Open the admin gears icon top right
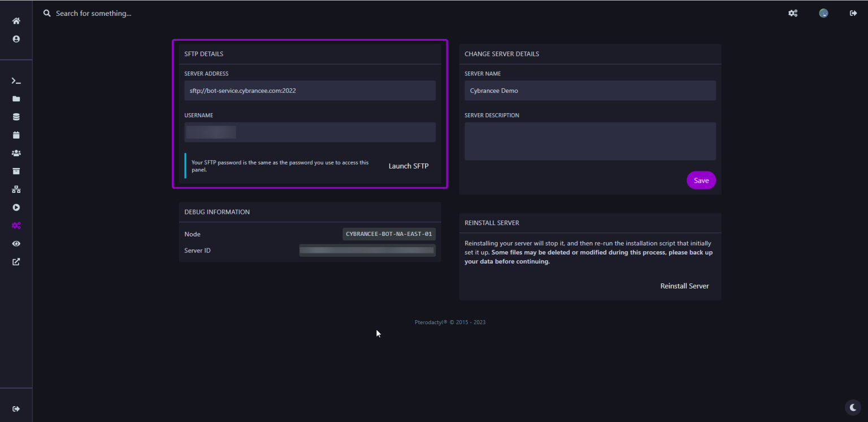This screenshot has width=868, height=422. [x=792, y=13]
